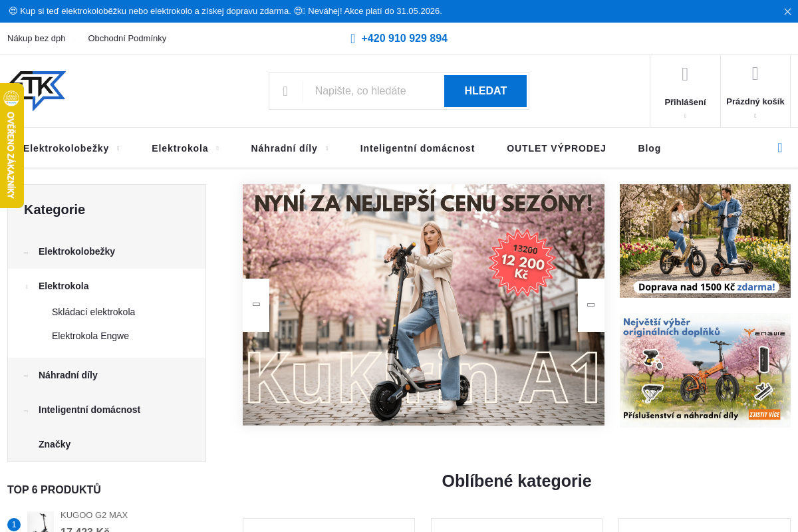Click the icon at right end of navigation bar

pos(780,148)
